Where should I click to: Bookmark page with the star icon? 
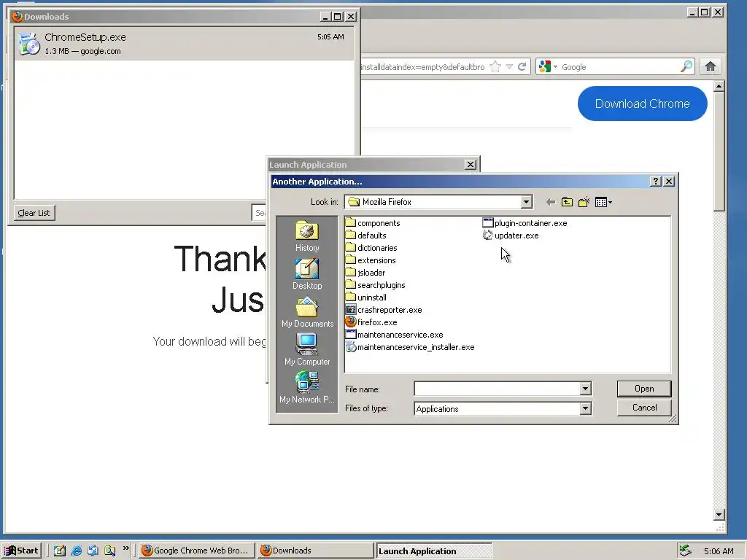coord(495,66)
